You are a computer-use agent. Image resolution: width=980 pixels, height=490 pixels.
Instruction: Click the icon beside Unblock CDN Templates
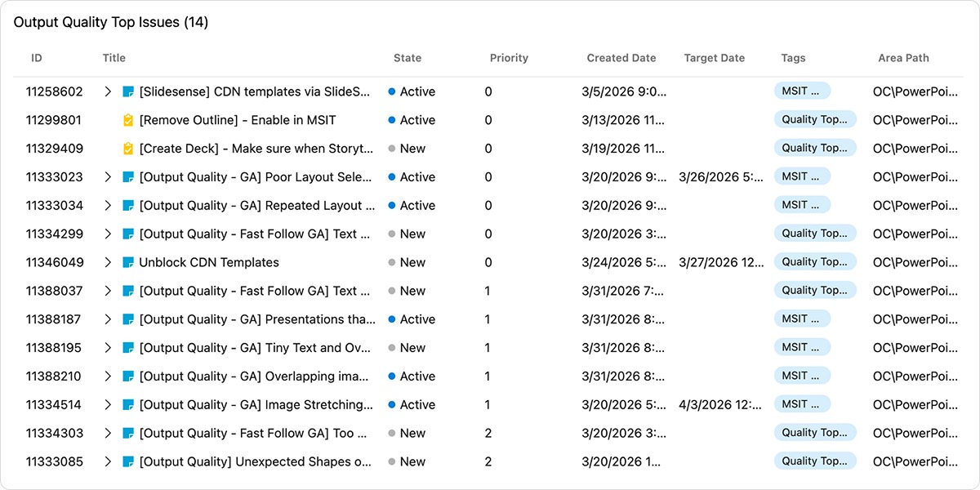127,263
